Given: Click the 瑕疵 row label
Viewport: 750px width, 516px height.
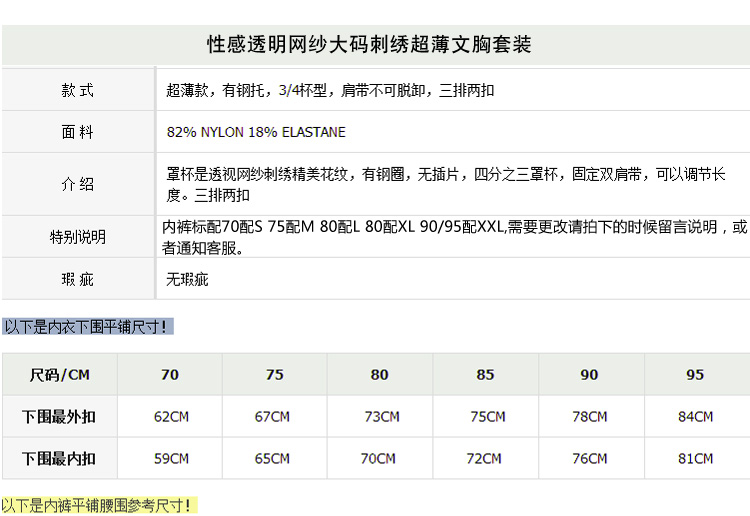Looking at the screenshot, I should pyautogui.click(x=77, y=279).
